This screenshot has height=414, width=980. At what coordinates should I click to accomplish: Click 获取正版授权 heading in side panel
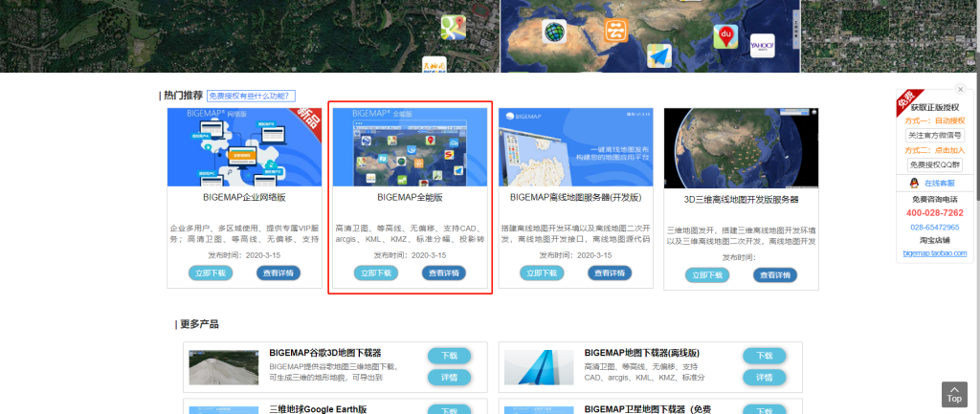(x=935, y=107)
